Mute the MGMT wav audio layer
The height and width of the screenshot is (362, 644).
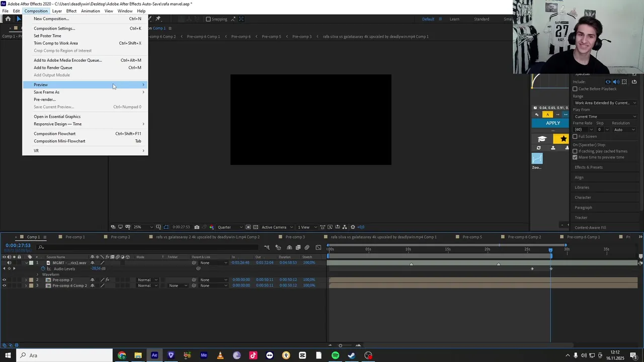click(9, 263)
